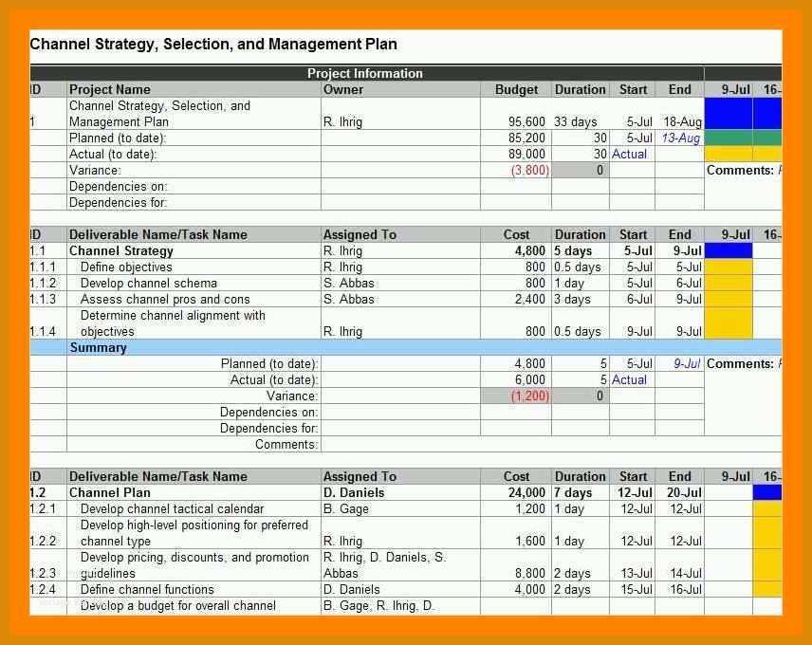Click the green planned Gantt bar
This screenshot has height=645, width=812.
click(743, 138)
